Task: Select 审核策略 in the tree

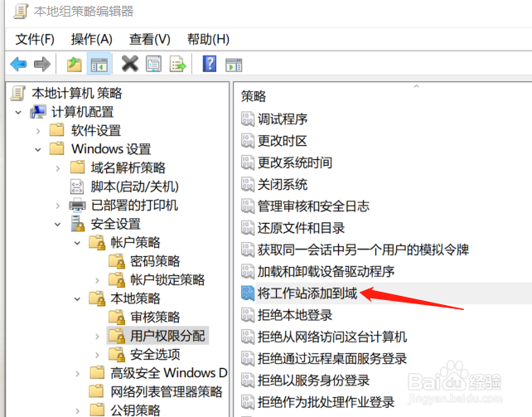Action: point(155,318)
